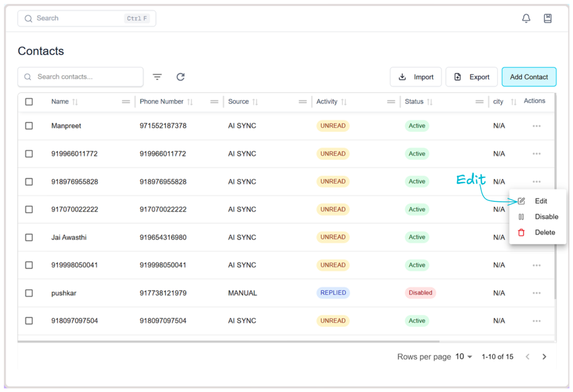Go to next page of contacts

click(x=544, y=357)
